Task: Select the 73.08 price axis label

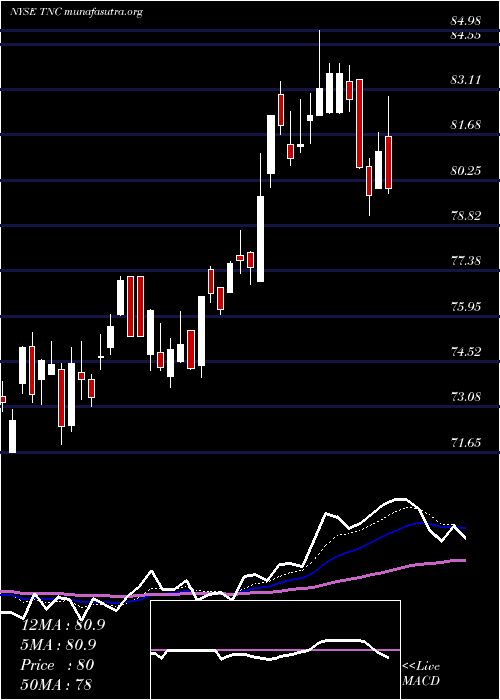Action: tap(466, 396)
